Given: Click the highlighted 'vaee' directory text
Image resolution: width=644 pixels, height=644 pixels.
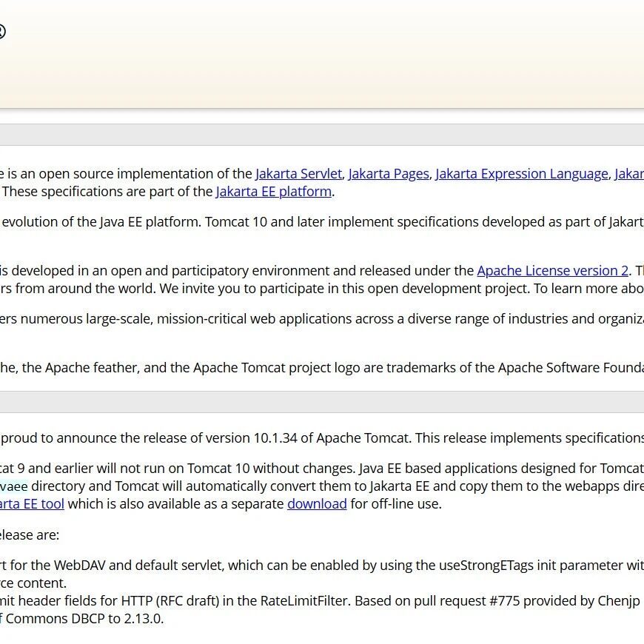Looking at the screenshot, I should coord(14,486).
